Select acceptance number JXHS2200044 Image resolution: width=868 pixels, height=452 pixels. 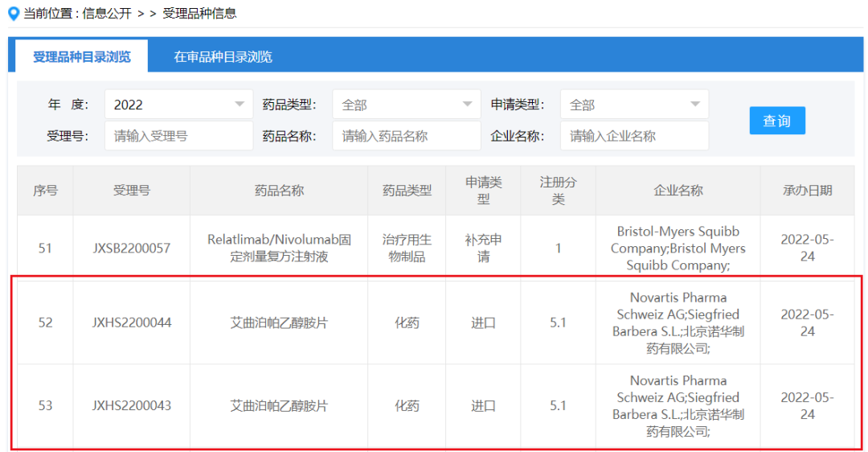[x=132, y=323]
